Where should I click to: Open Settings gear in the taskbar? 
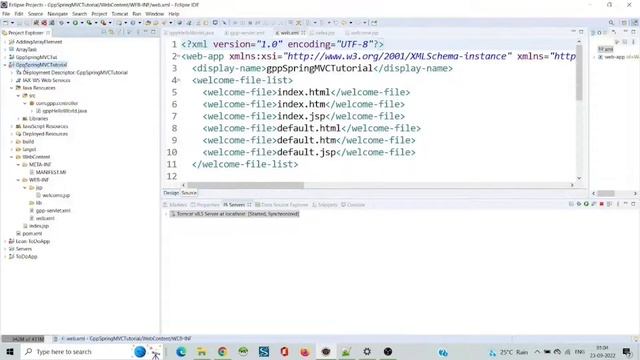point(367,351)
